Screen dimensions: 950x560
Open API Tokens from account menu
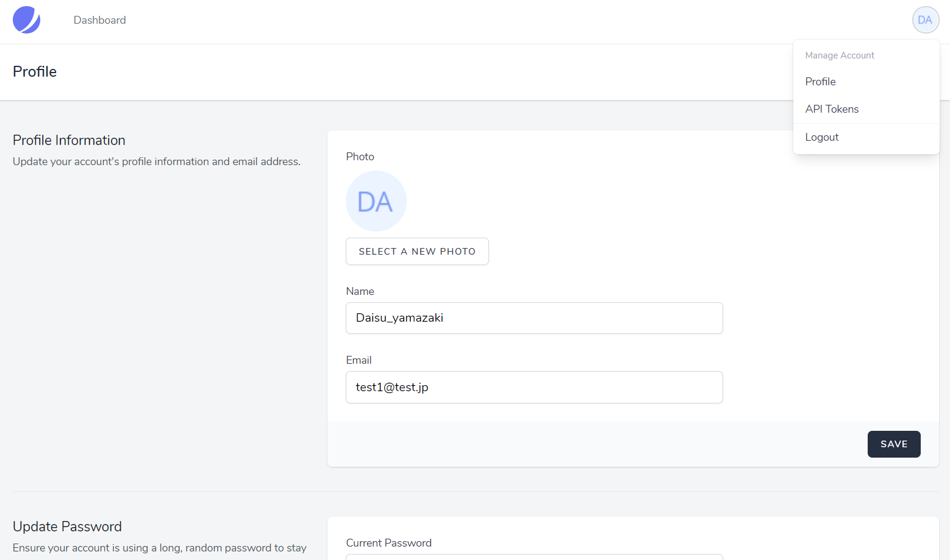[x=866, y=109]
